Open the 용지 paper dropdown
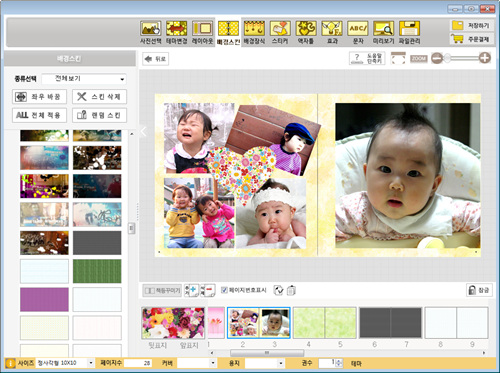Screen dimensions: 500x373 point(265,363)
